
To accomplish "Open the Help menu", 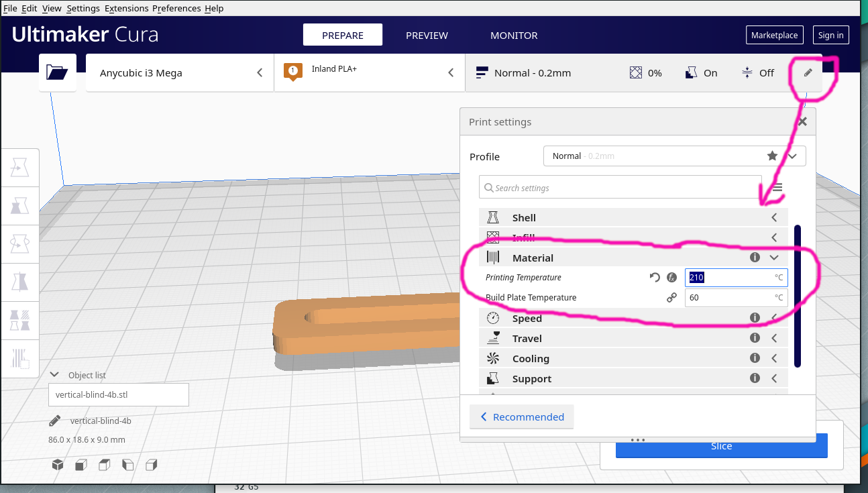I will point(214,8).
